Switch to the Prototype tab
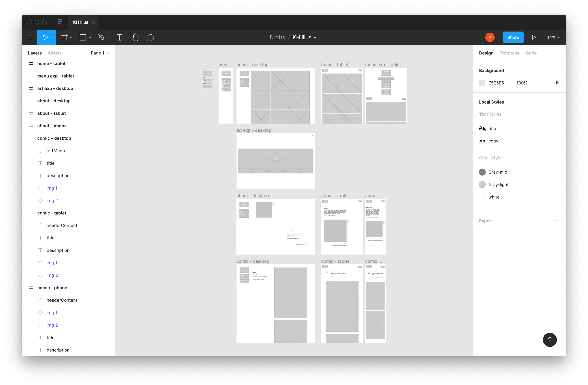The width and height of the screenshot is (588, 385). [509, 53]
